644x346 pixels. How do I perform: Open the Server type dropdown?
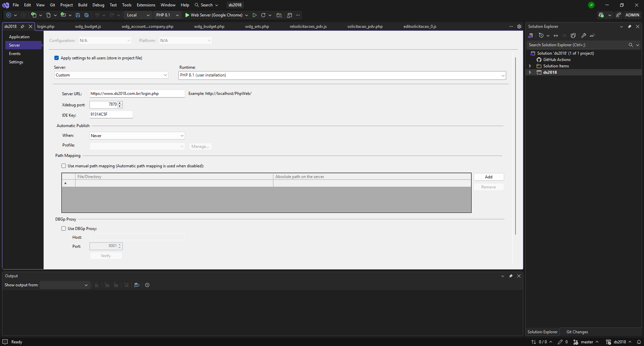111,75
